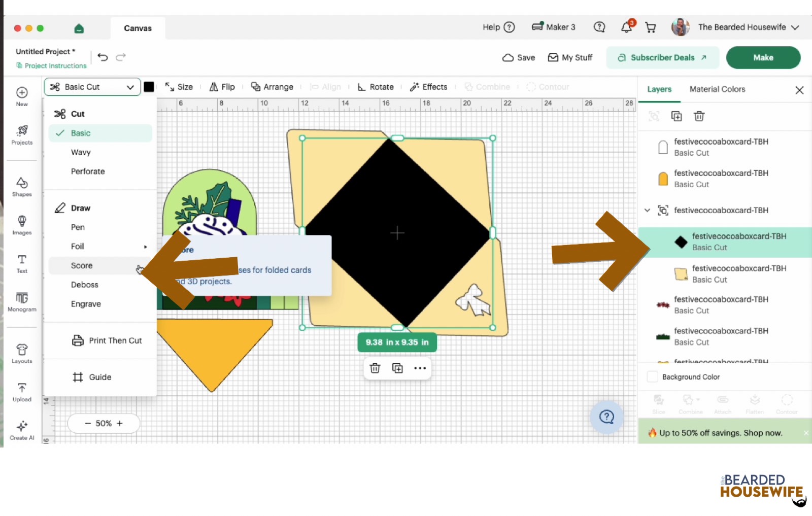The image size is (812, 516).
Task: Select the orange arch shape layer
Action: pyautogui.click(x=725, y=179)
